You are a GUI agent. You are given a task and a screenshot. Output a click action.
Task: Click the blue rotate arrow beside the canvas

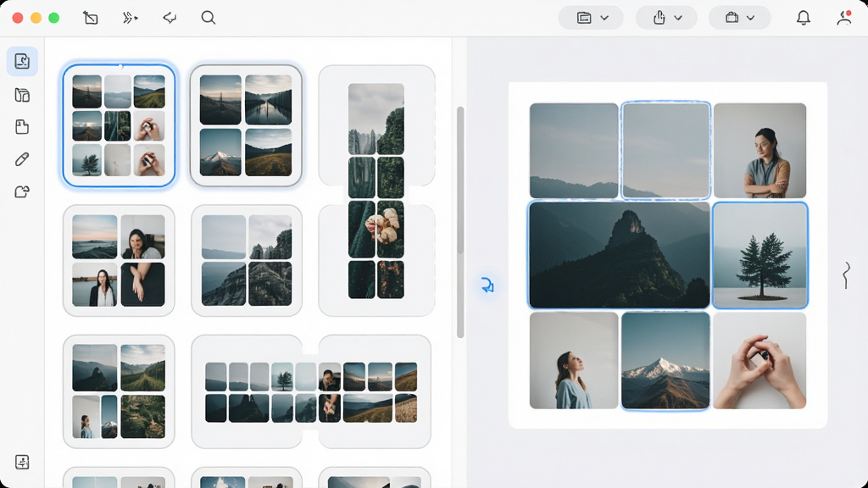click(x=487, y=285)
